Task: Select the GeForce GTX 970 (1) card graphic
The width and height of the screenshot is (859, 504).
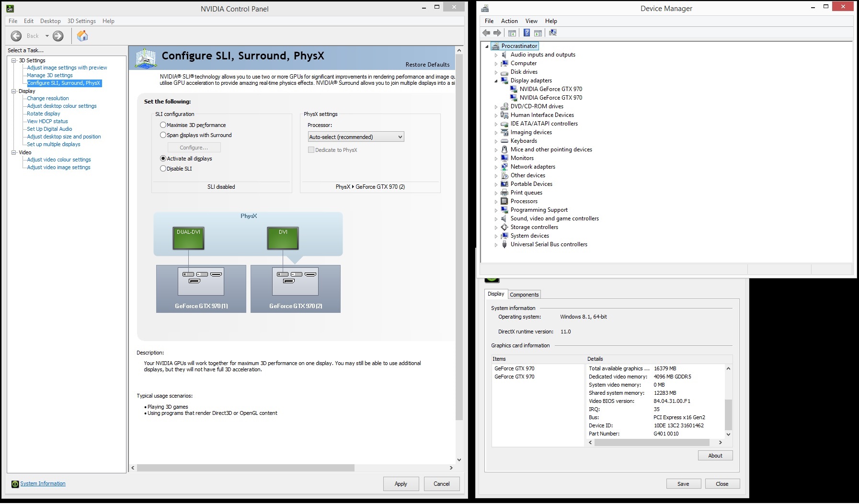Action: coord(201,289)
